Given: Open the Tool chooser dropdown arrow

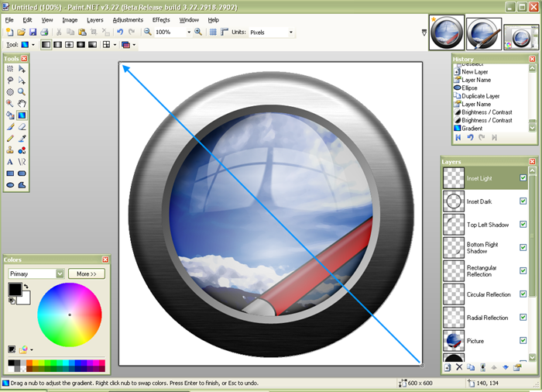Looking at the screenshot, I should (x=33, y=45).
